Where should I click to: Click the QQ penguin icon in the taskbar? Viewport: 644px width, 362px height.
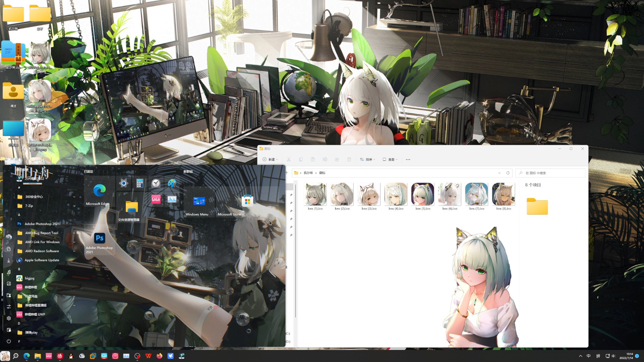tap(71, 356)
